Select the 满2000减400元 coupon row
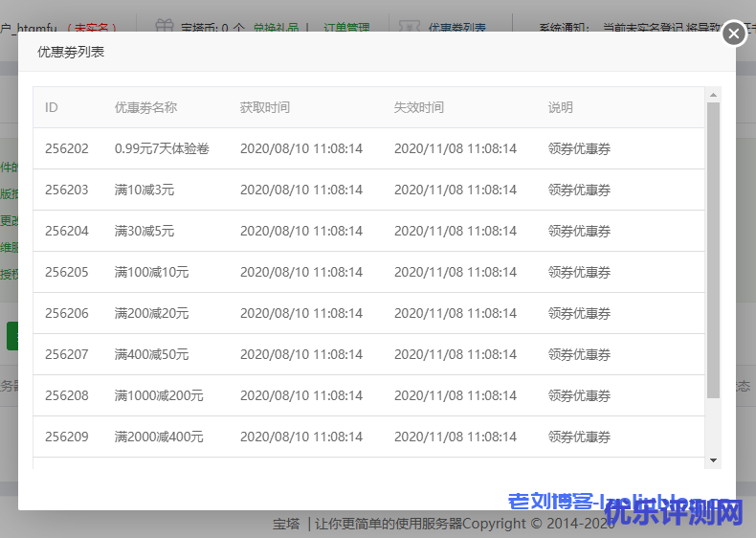Viewport: 756px width, 538px height. (159, 437)
